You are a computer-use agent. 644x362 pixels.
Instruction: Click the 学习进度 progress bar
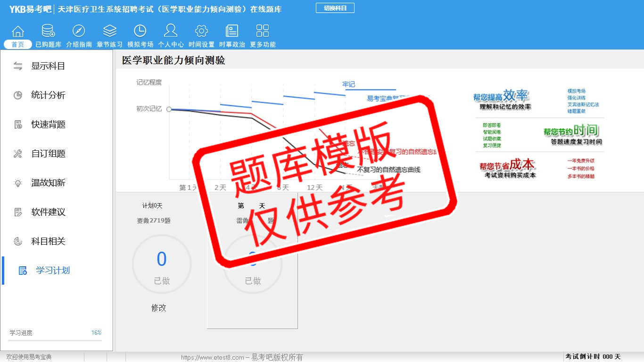55,340
